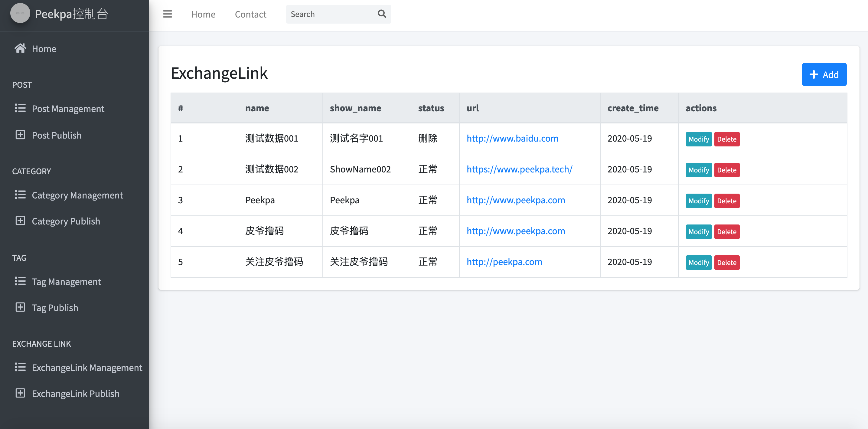Click the Peekpa logo avatar
Viewport: 868px width, 429px height.
coord(20,14)
